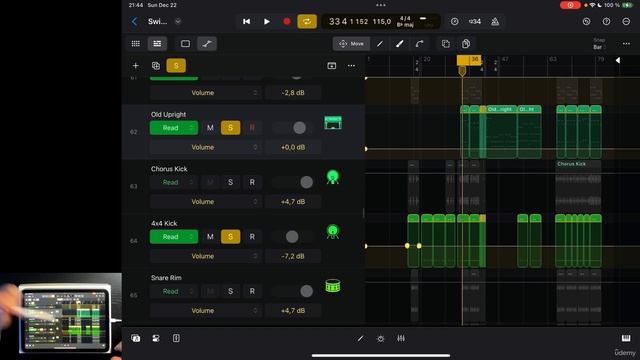640x360 pixels.
Task: Select the Move tool
Action: (351, 44)
